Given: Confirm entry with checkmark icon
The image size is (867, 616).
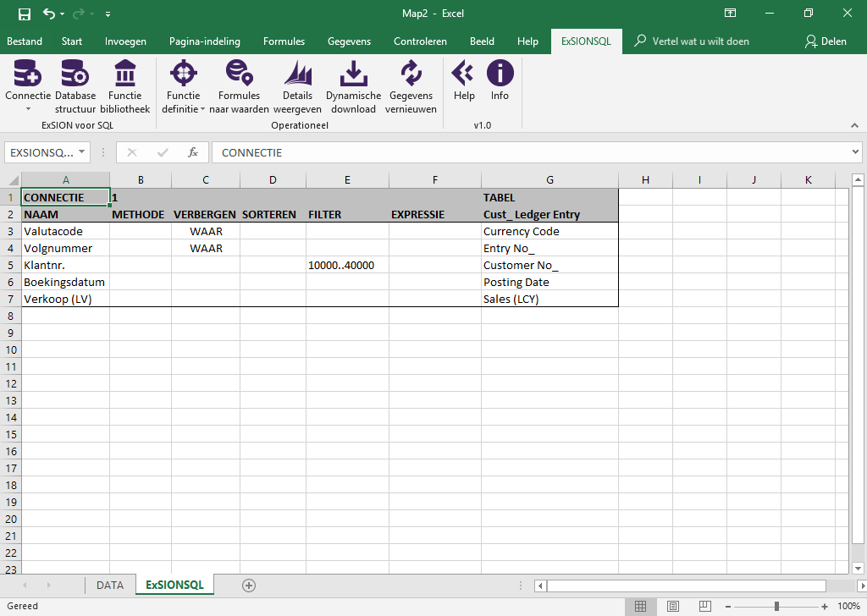Looking at the screenshot, I should click(x=163, y=152).
